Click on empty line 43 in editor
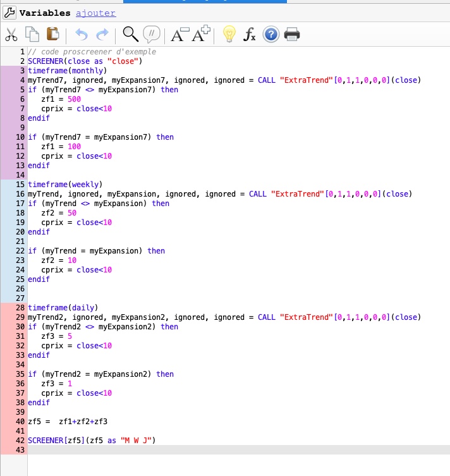 click(190, 449)
